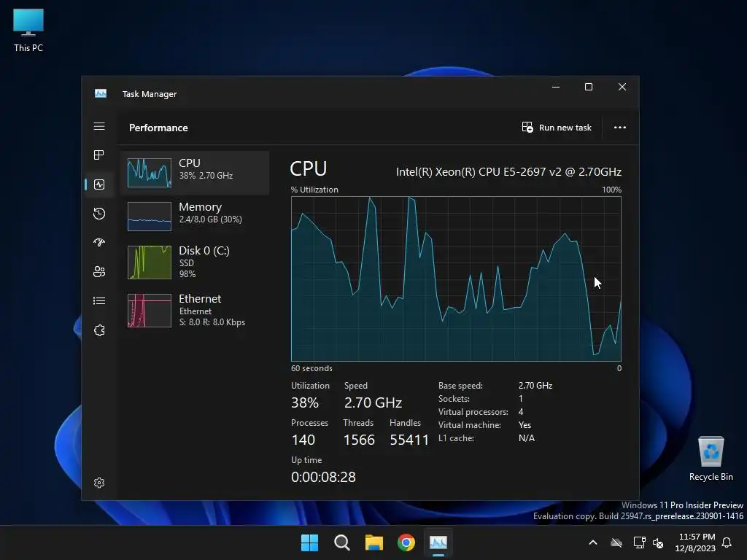Select the Performance page icon in sidebar
The image size is (747, 560).
(x=99, y=184)
